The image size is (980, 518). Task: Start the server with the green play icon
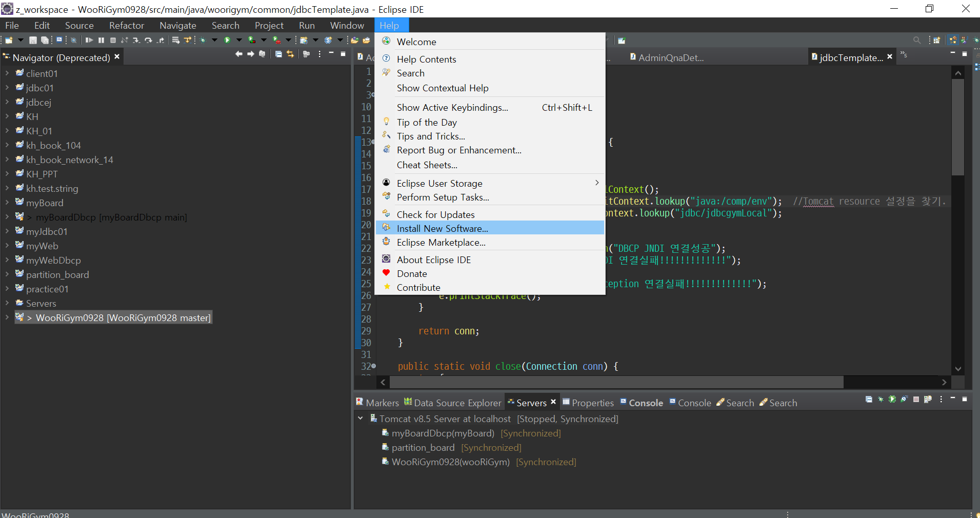pos(892,399)
